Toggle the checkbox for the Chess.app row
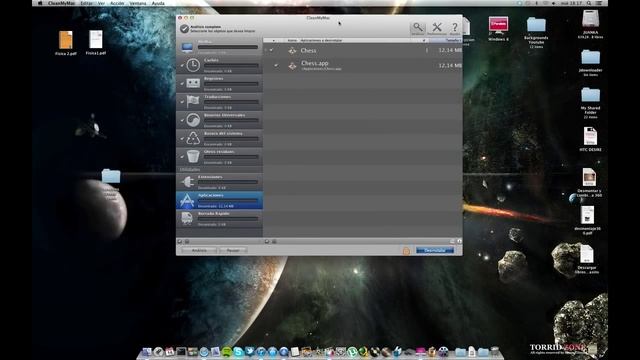The height and width of the screenshot is (360, 640). pyautogui.click(x=276, y=65)
